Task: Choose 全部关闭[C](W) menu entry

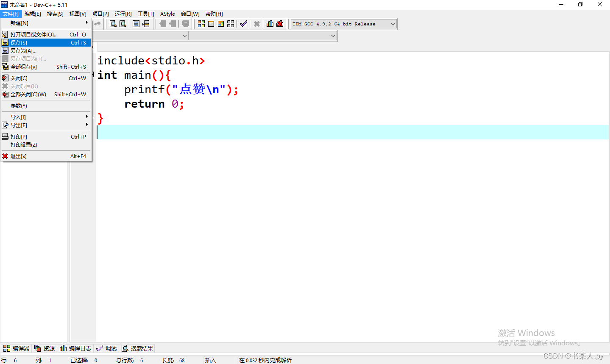Action: click(x=46, y=94)
